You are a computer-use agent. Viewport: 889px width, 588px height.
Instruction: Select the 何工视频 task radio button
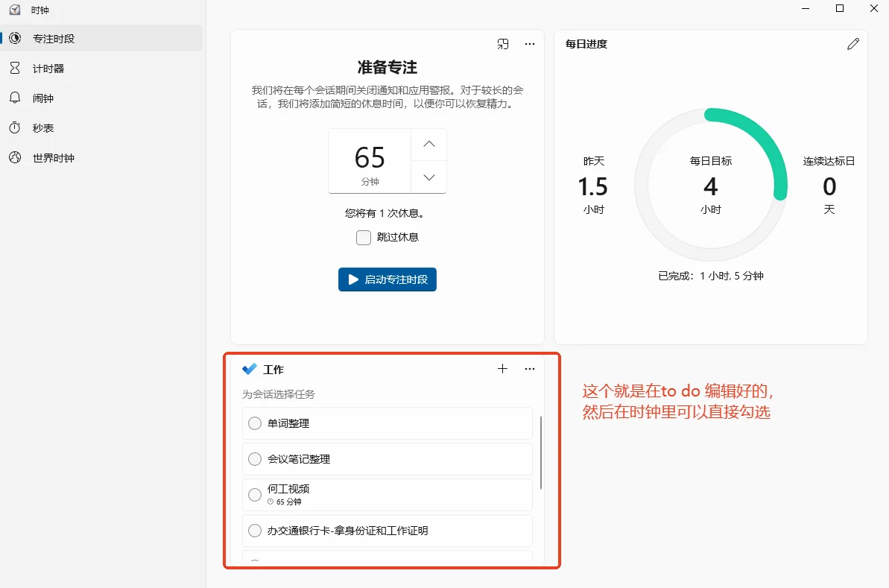(x=254, y=494)
